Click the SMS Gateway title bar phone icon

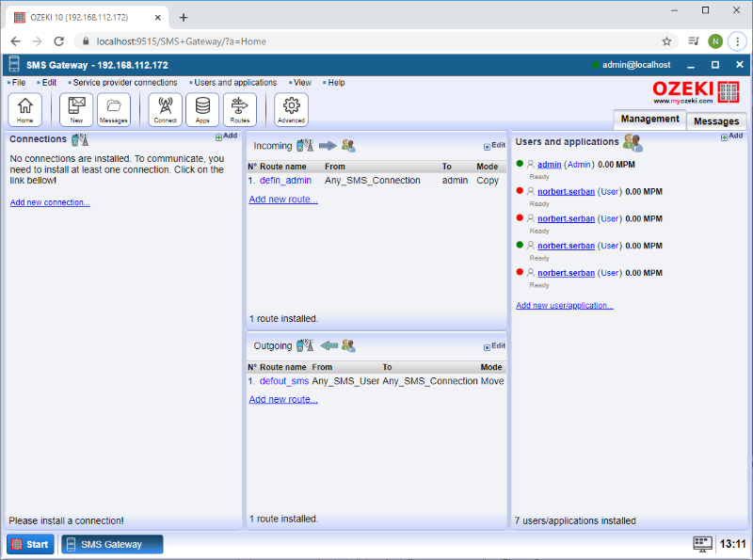click(x=14, y=64)
